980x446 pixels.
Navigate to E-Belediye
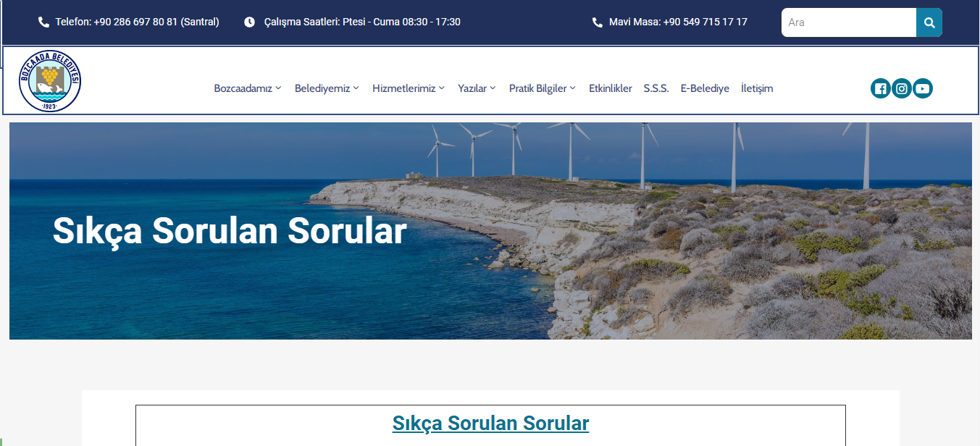(705, 88)
